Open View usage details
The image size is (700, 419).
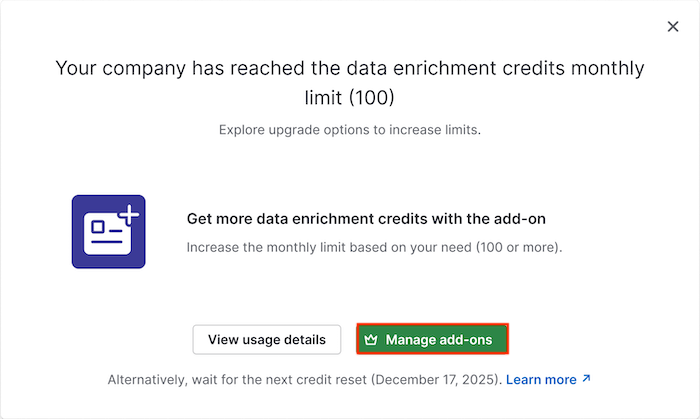[267, 340]
